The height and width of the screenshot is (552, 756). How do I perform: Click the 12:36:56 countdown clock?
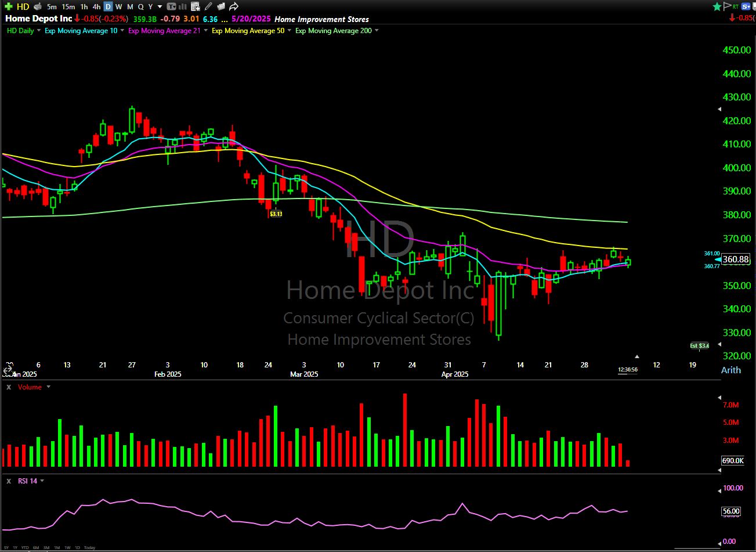click(628, 370)
